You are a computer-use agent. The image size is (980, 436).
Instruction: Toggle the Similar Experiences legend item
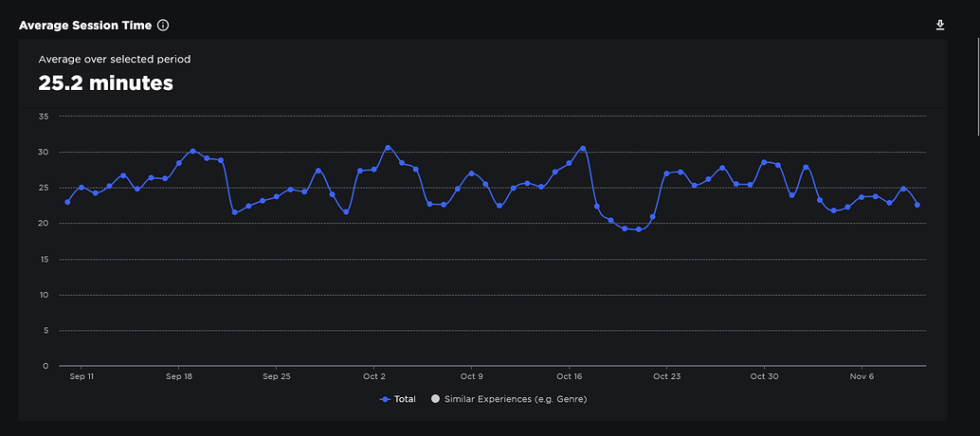[515, 399]
